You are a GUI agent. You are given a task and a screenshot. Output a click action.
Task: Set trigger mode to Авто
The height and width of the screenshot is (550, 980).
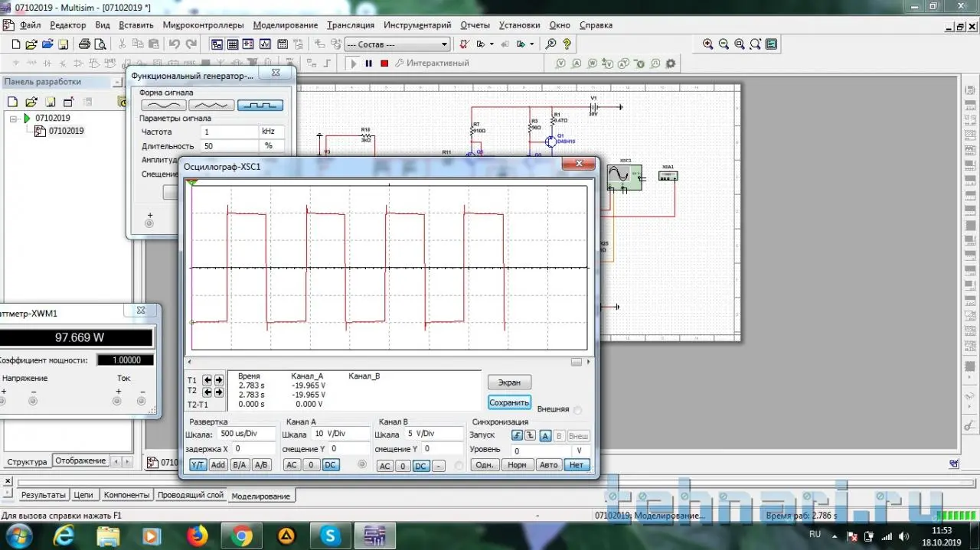(x=548, y=465)
